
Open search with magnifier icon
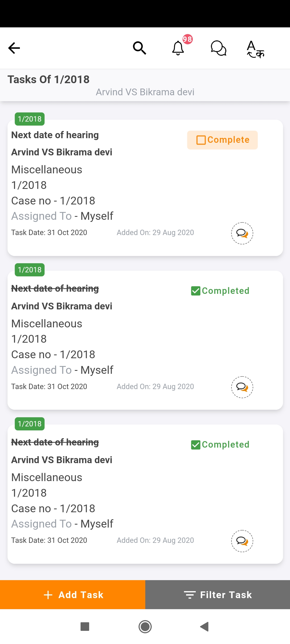(139, 48)
